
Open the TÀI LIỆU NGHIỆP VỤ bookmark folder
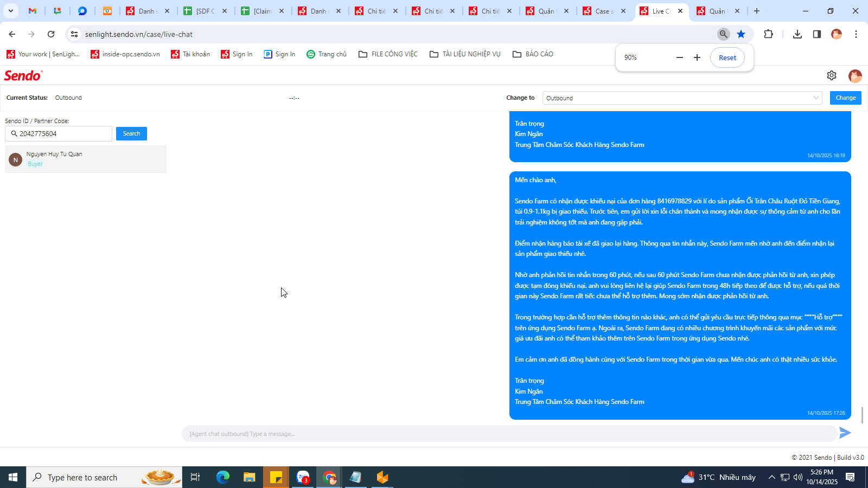[x=465, y=54]
